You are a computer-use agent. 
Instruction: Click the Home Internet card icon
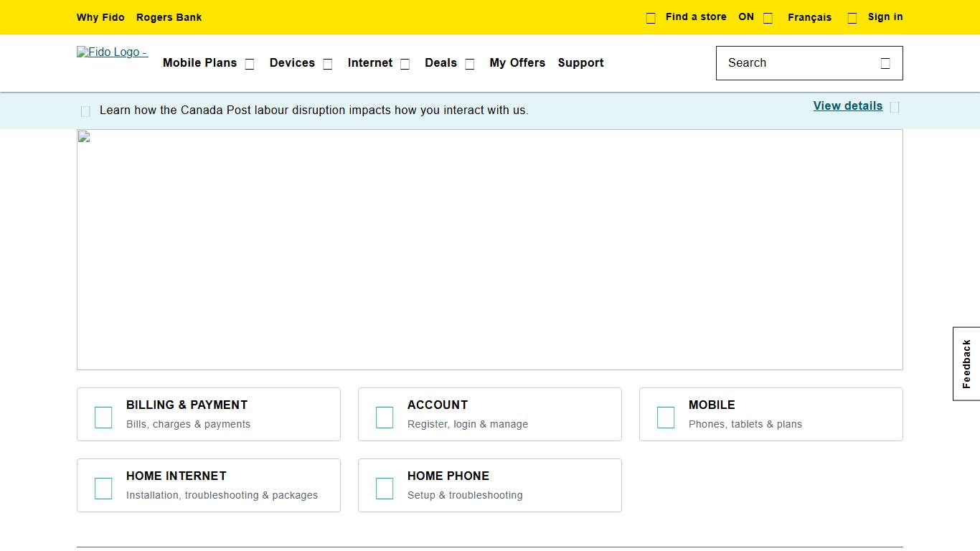103,488
